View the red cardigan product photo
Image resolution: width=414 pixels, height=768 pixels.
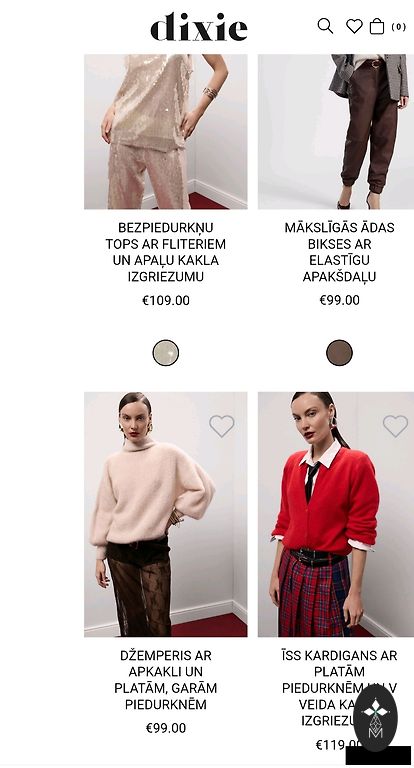(x=336, y=514)
